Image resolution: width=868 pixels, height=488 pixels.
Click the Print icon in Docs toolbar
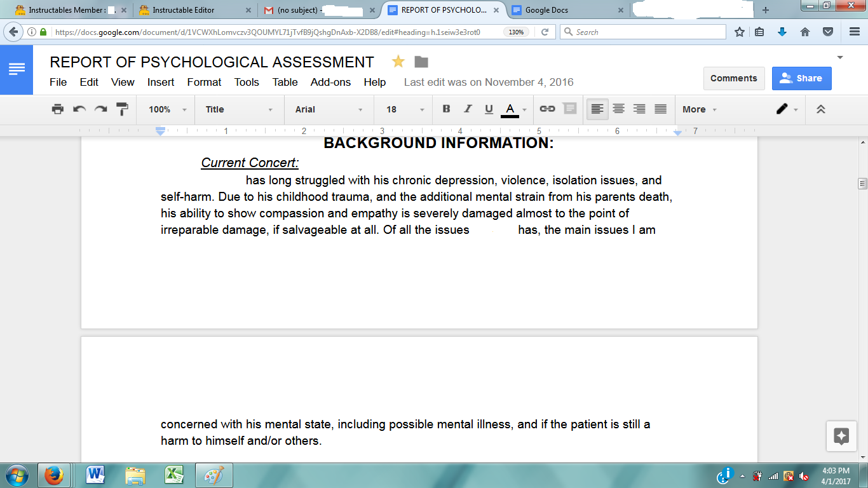(58, 109)
